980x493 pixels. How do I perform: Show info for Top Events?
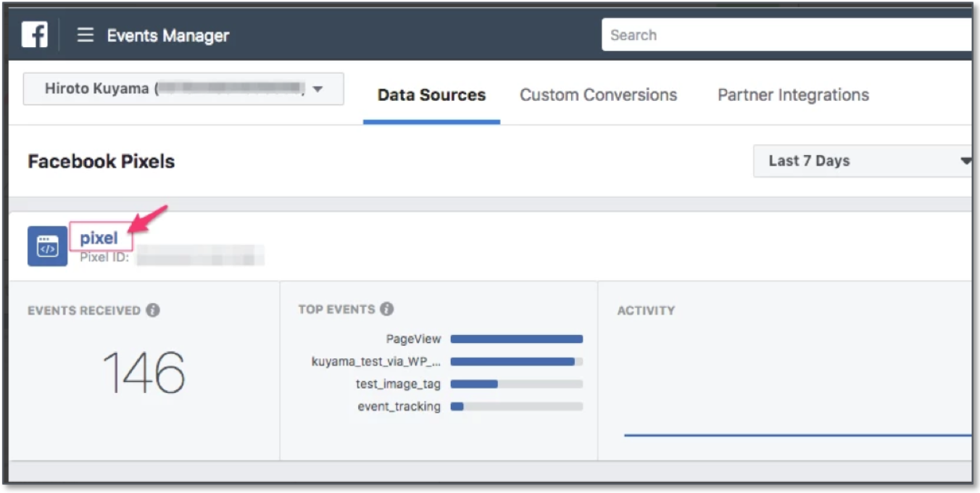[x=387, y=310]
